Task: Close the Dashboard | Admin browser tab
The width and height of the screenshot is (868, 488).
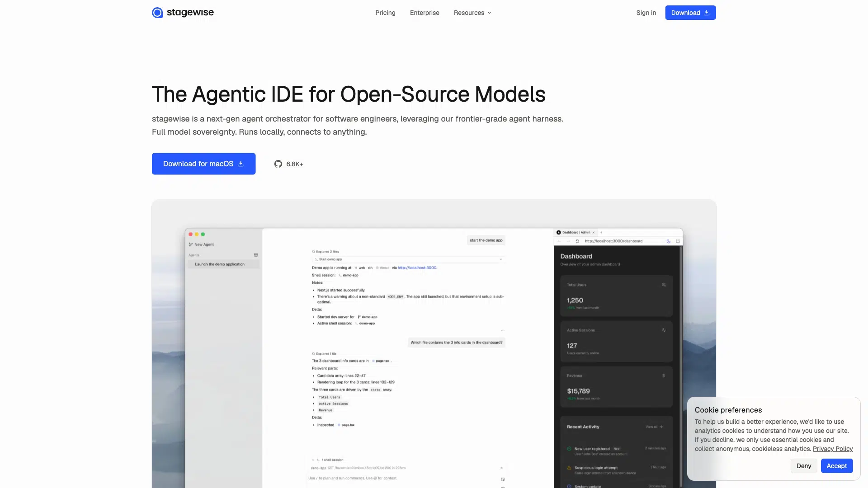Action: tap(594, 232)
